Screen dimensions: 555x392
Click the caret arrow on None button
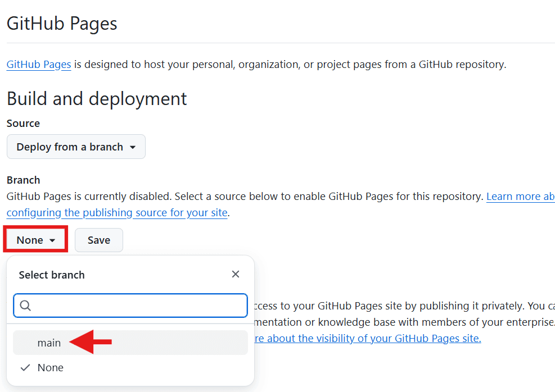click(x=52, y=241)
